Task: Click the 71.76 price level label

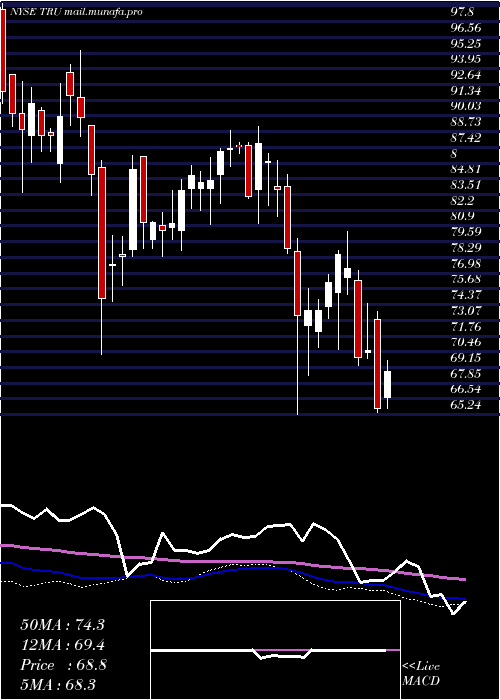Action: 466,326
